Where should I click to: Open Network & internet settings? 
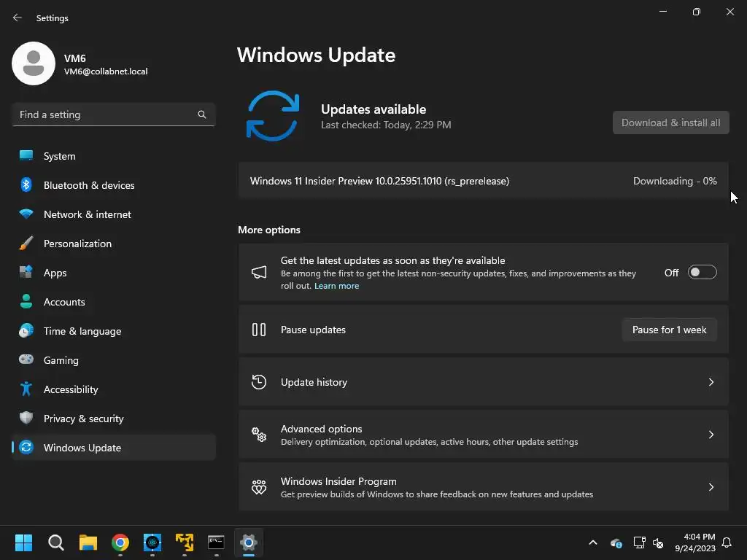[x=114, y=214]
